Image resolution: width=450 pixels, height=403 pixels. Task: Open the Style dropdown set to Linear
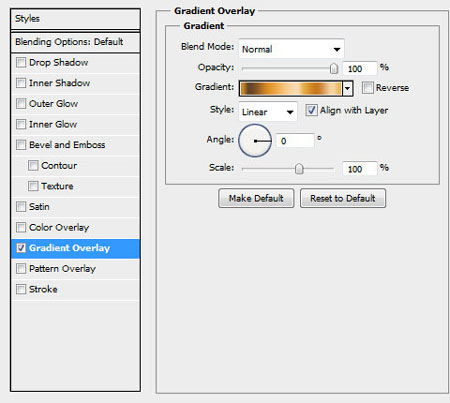[x=268, y=112]
